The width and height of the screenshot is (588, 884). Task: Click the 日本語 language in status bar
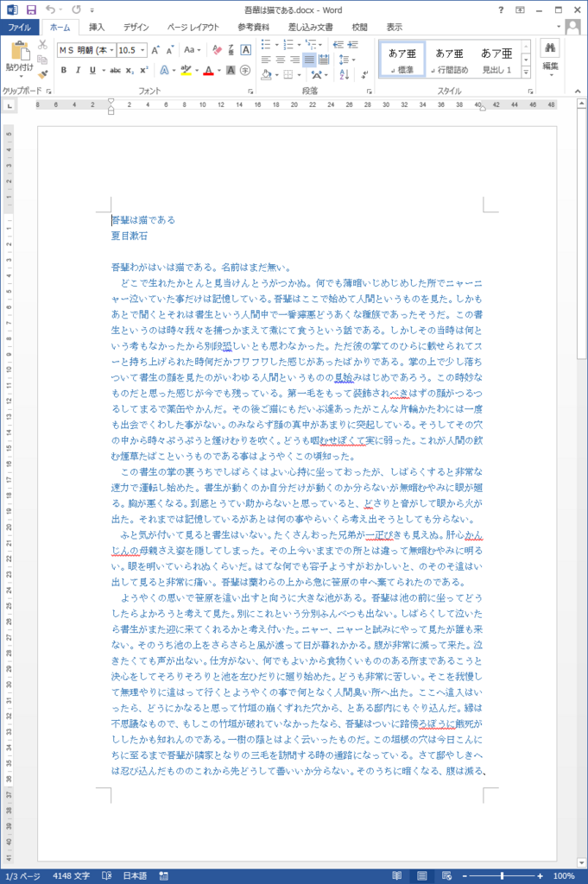click(x=135, y=875)
